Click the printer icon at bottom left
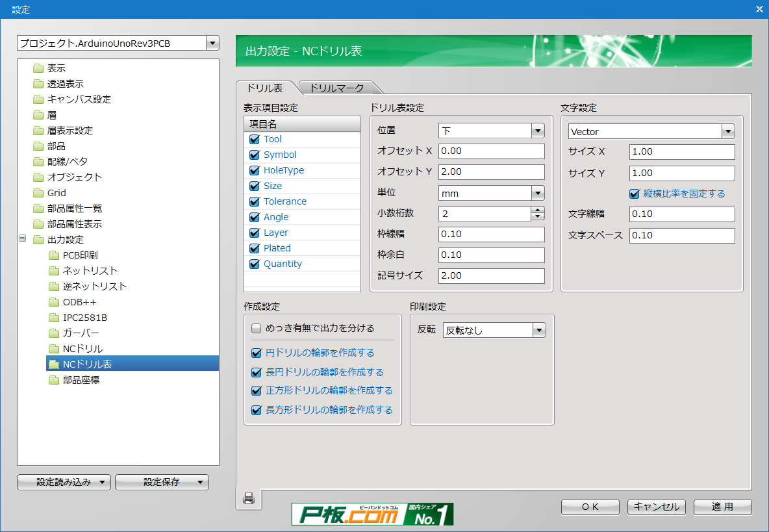 click(248, 499)
